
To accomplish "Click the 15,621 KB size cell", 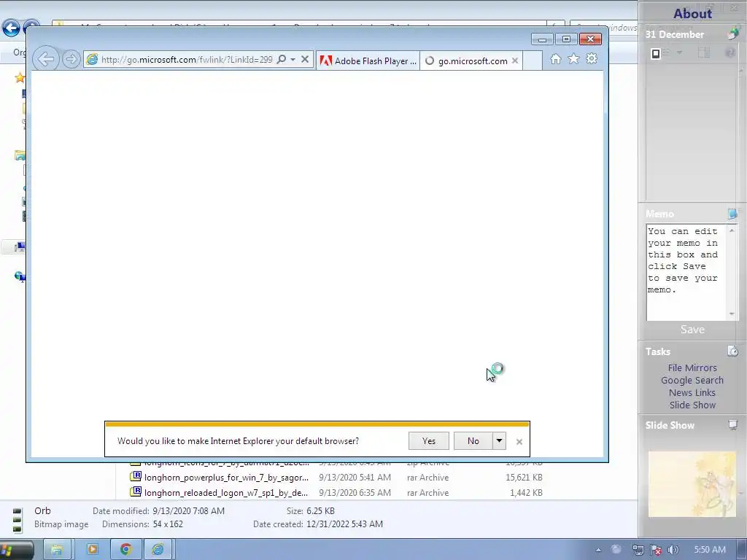I will tap(524, 477).
